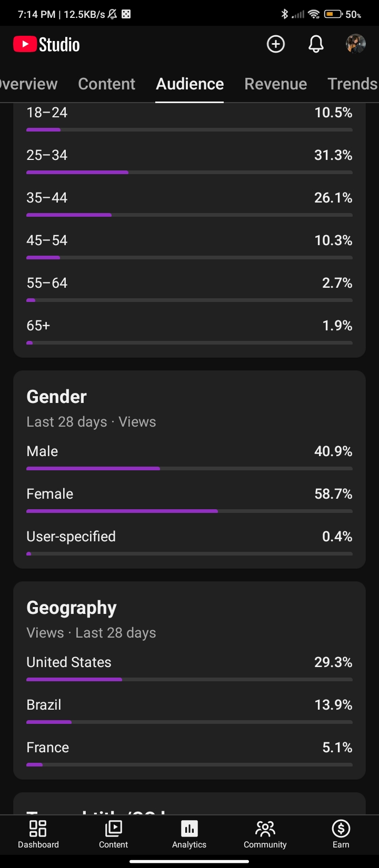Select the Audience tab
The width and height of the screenshot is (379, 868).
tap(190, 84)
